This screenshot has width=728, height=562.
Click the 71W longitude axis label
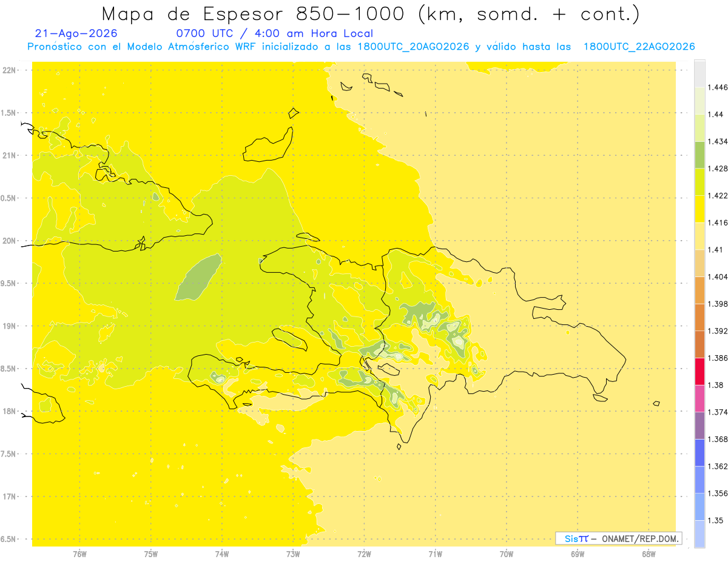pos(435,554)
